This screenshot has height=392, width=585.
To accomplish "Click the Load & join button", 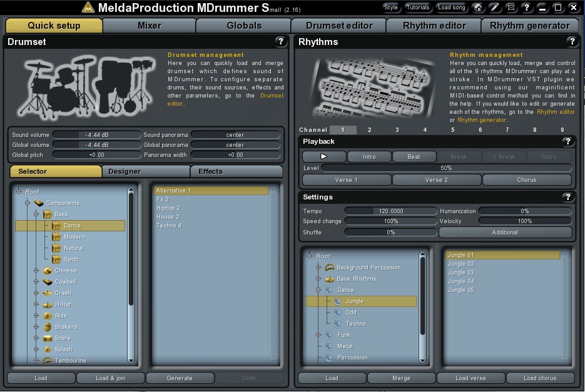I will point(111,378).
